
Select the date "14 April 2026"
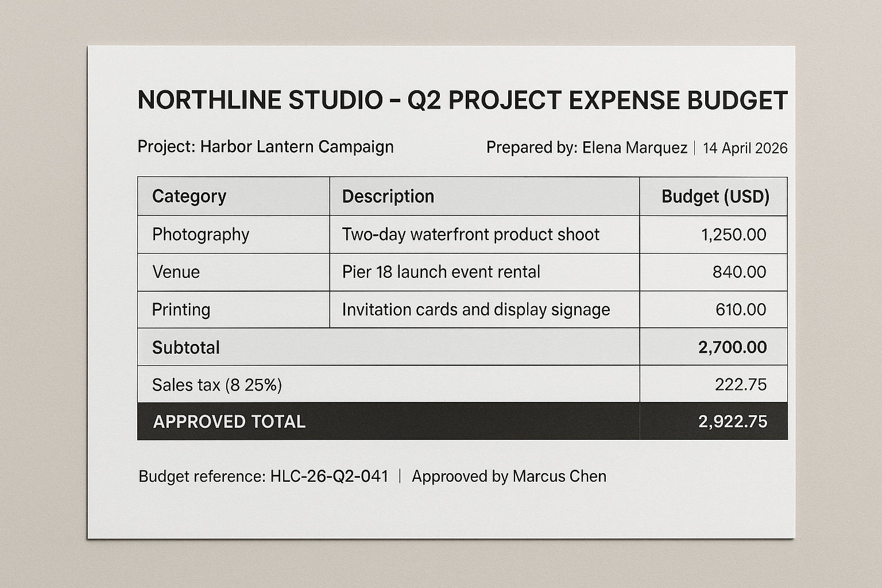click(x=745, y=148)
